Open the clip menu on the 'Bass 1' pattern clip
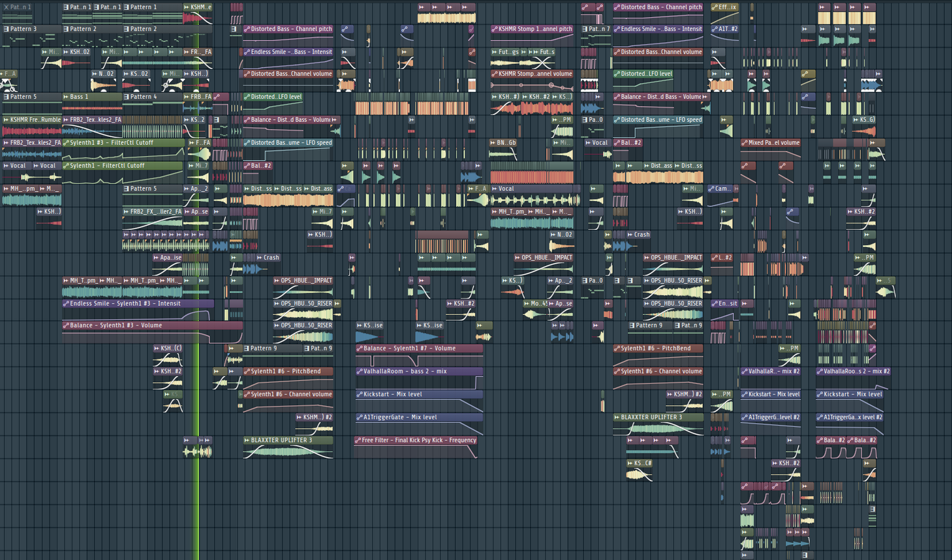Viewport: 952px width, 560px height. (x=67, y=97)
